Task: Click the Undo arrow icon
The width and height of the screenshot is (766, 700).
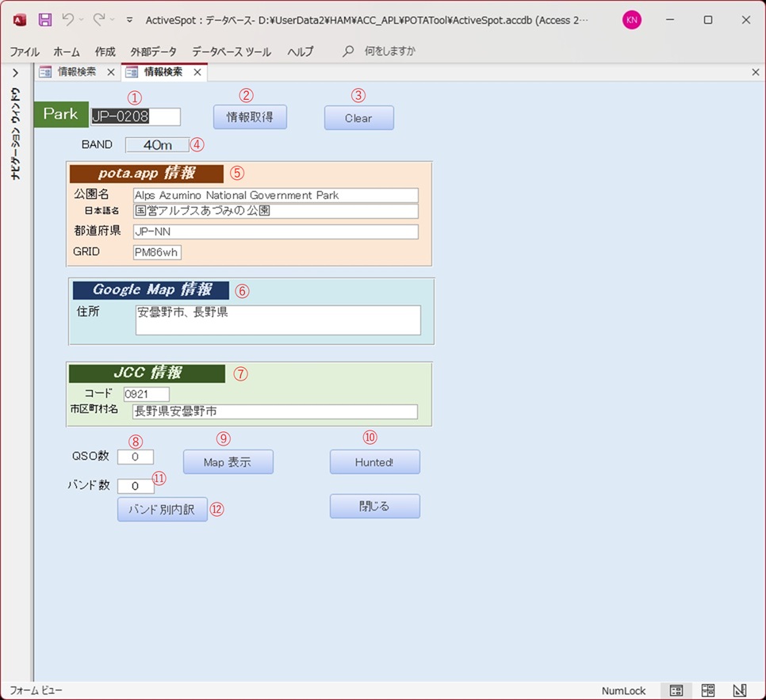Action: 68,20
